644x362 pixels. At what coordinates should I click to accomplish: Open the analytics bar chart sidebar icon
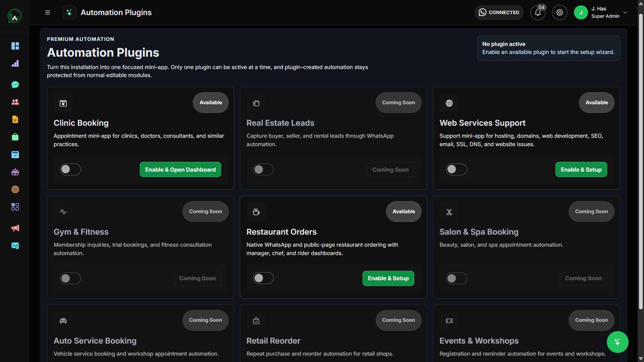pos(15,63)
